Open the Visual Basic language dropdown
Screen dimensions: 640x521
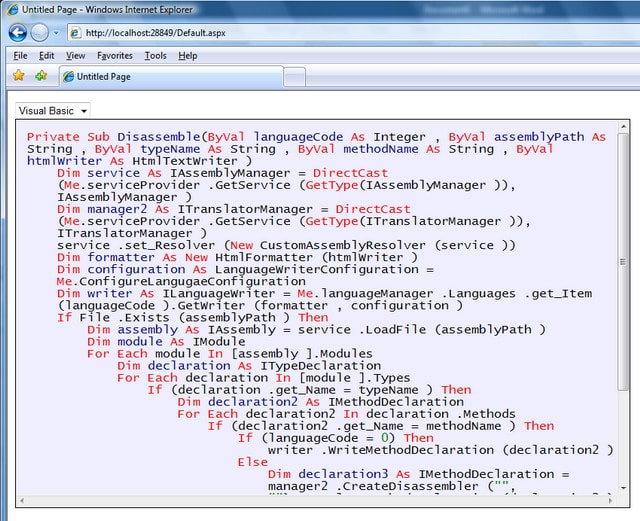point(53,111)
